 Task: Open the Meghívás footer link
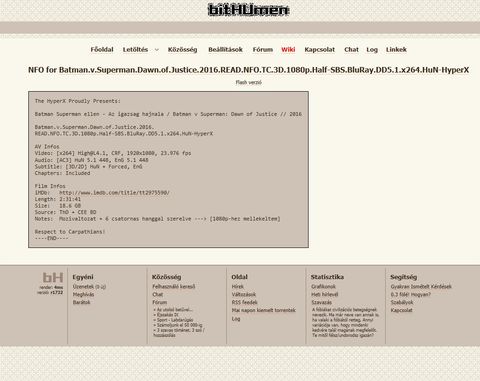click(83, 294)
